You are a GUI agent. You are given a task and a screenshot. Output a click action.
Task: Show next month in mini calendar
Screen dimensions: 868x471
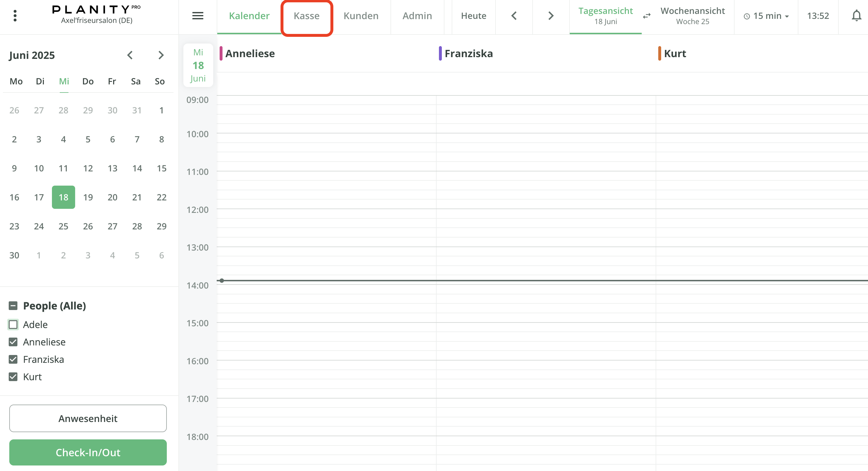pos(161,55)
